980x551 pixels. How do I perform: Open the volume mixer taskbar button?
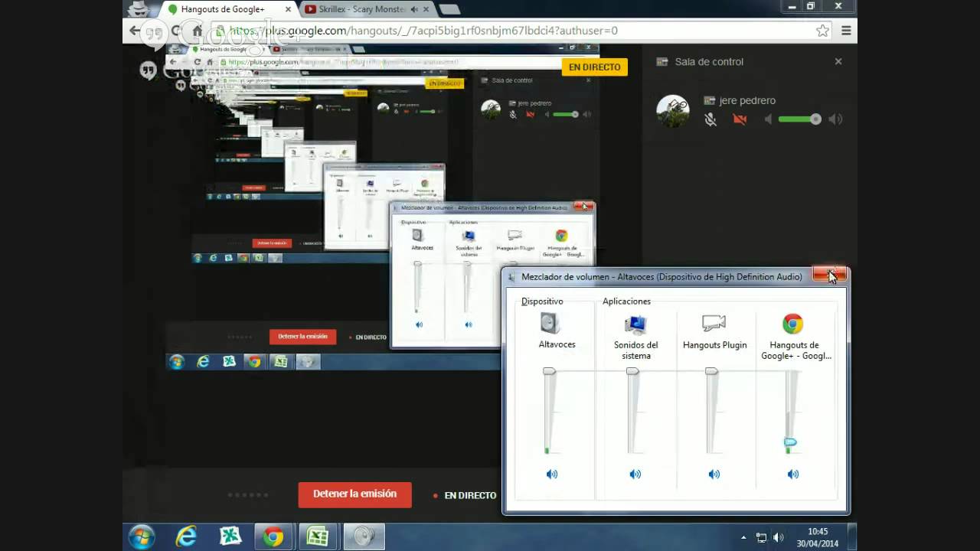pos(364,536)
